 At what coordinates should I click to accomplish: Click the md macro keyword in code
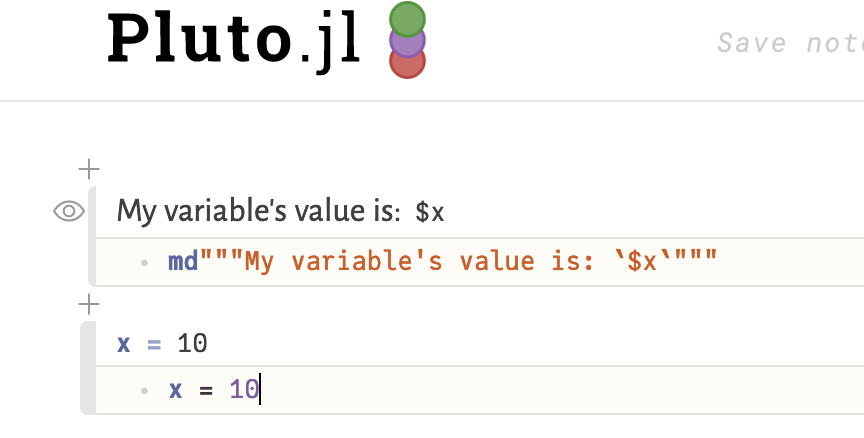[x=182, y=262]
